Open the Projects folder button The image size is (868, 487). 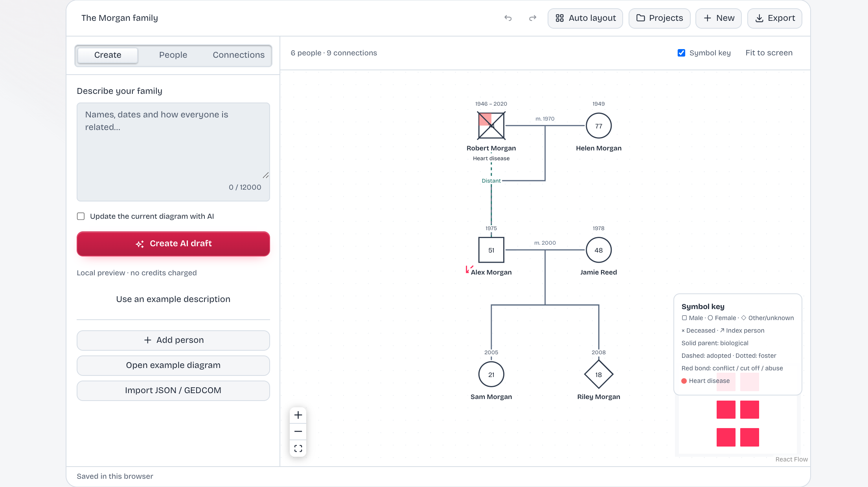tap(660, 18)
